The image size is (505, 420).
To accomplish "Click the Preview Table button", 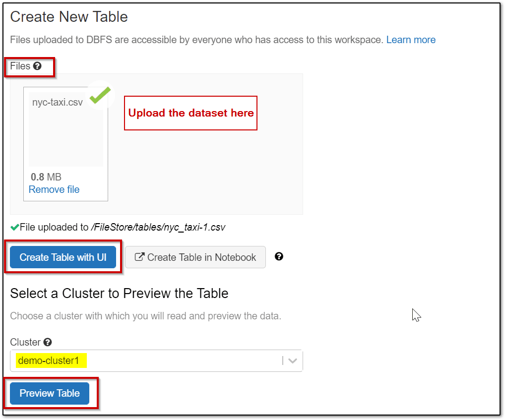I will coord(49,393).
